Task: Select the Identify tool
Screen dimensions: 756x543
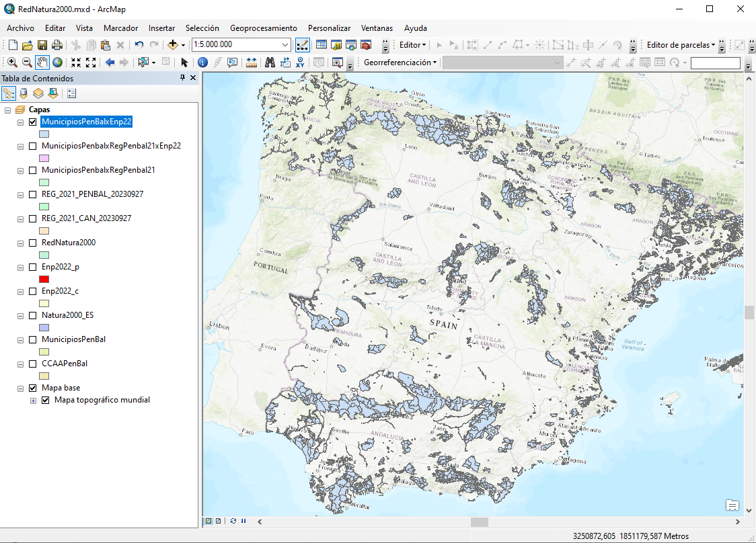Action: pyautogui.click(x=202, y=62)
